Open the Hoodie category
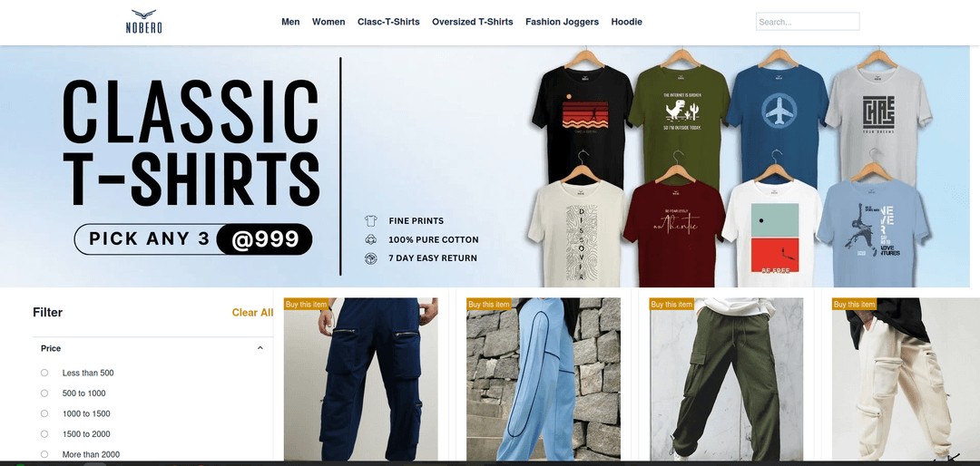 626,22
